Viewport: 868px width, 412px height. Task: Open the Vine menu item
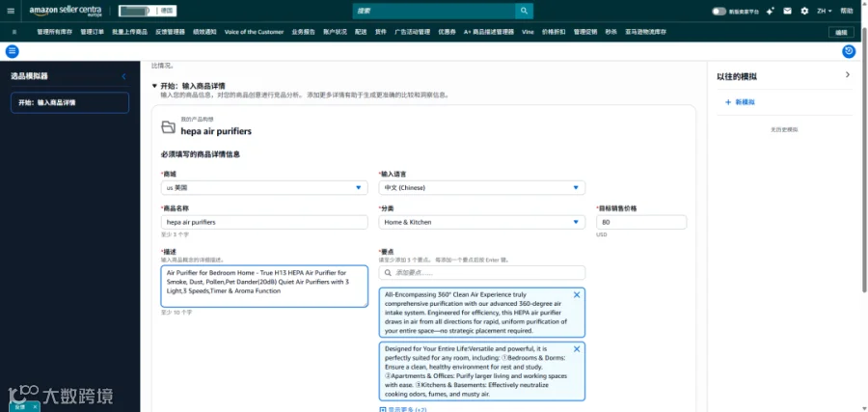point(528,32)
